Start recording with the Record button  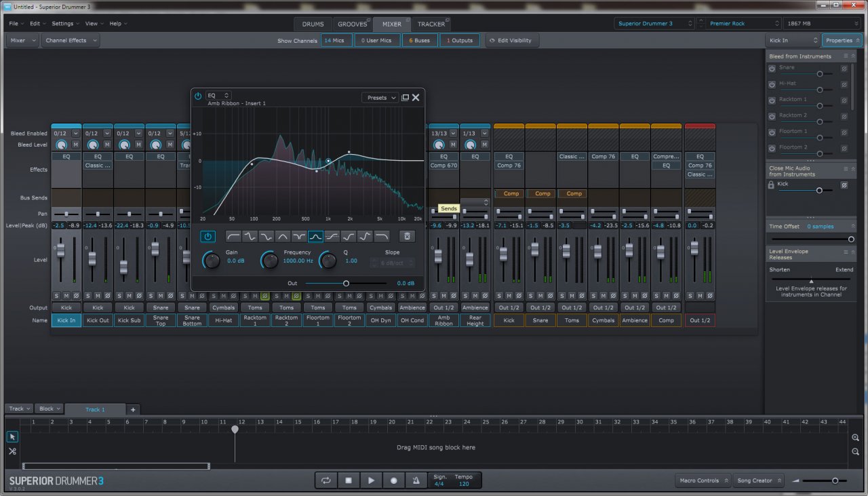[x=393, y=480]
